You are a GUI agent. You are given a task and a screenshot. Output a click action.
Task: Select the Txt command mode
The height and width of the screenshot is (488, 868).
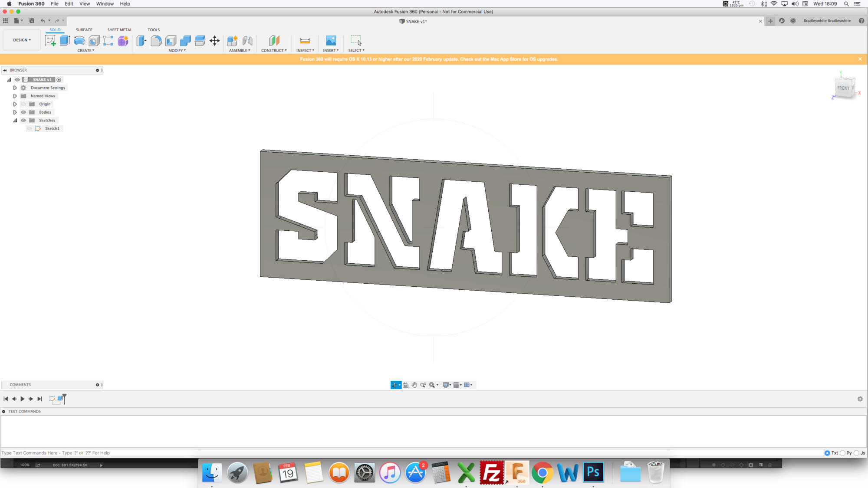pos(828,453)
